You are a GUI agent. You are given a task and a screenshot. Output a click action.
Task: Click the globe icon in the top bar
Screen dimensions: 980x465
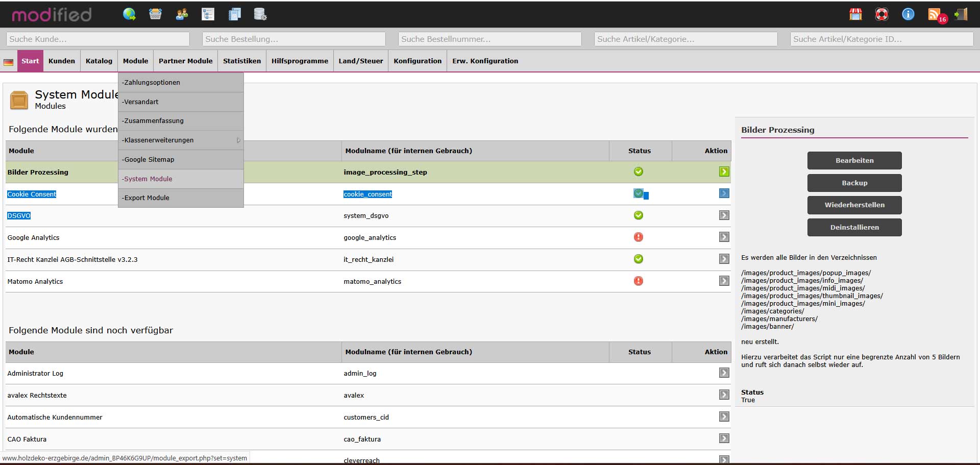point(129,14)
